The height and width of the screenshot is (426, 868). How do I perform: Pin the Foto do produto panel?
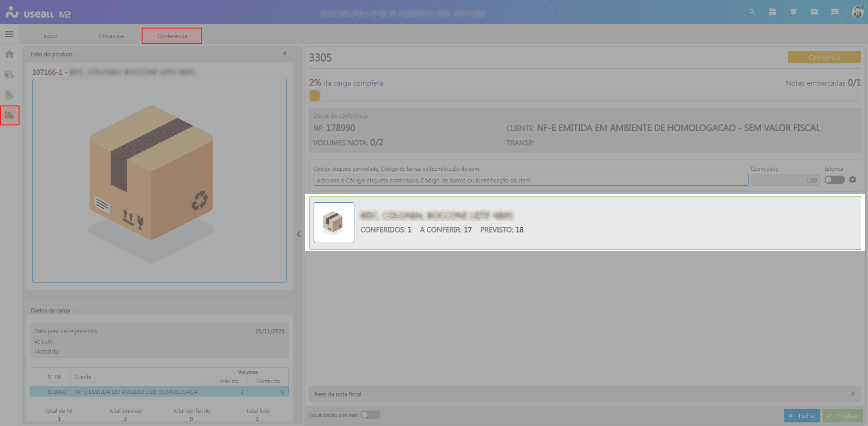click(285, 54)
